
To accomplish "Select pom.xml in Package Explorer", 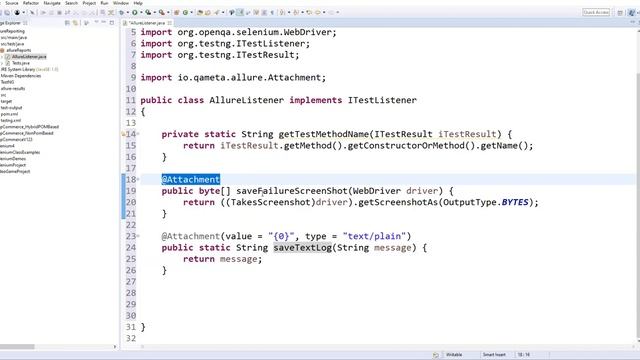I will click(x=9, y=114).
